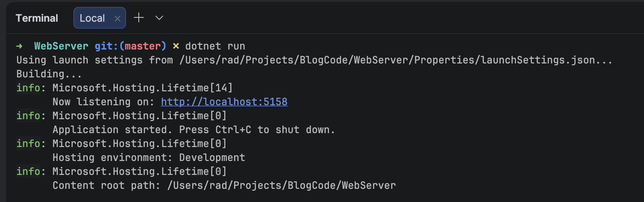Click the "Now listening on:" text
The image size is (644, 202).
point(104,102)
